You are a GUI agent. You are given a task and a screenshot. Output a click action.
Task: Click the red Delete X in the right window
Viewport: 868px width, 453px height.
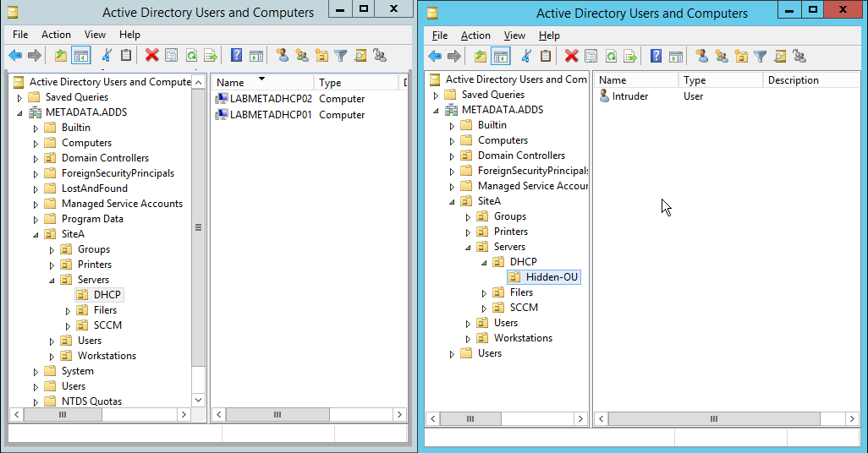(571, 56)
